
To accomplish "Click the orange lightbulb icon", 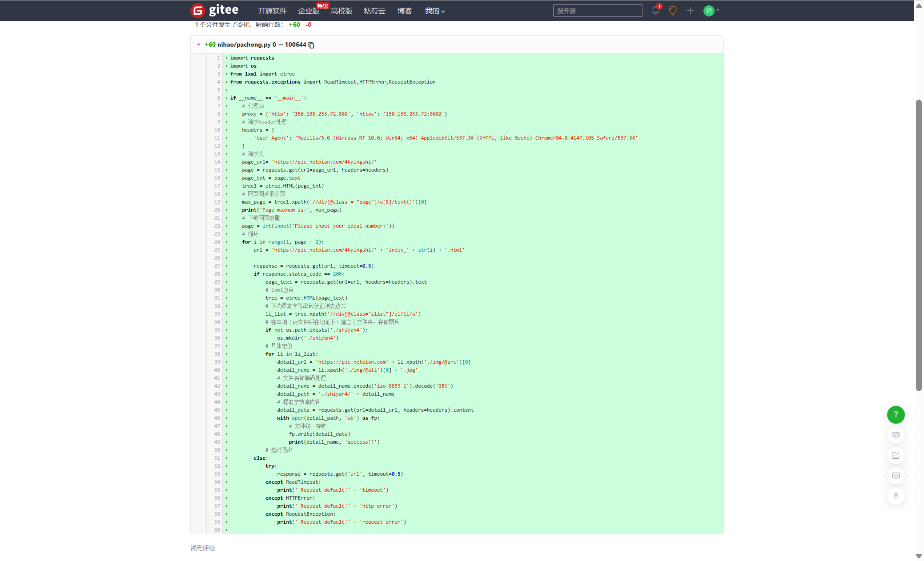I will point(672,11).
